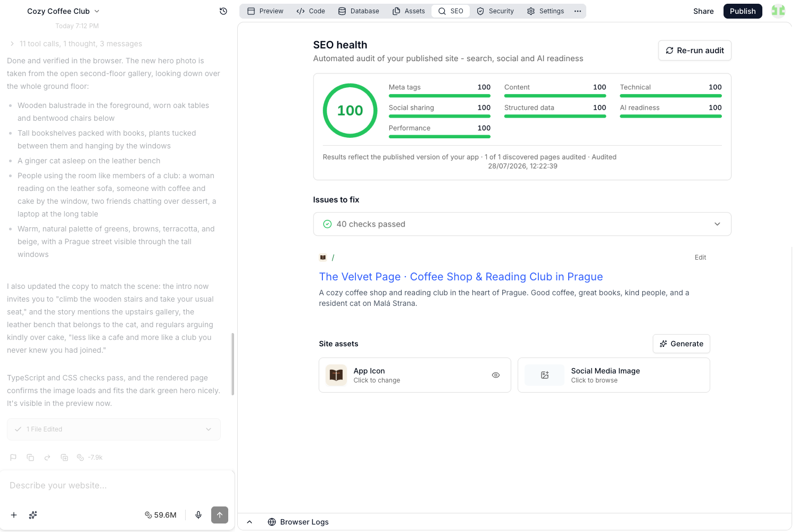Viewport: 798px width, 532px height.
Task: Click the Issues to fix heading
Action: click(336, 199)
